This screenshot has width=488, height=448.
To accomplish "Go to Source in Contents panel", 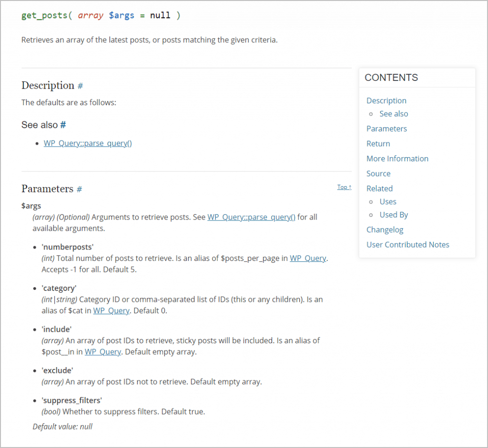I will coord(378,173).
